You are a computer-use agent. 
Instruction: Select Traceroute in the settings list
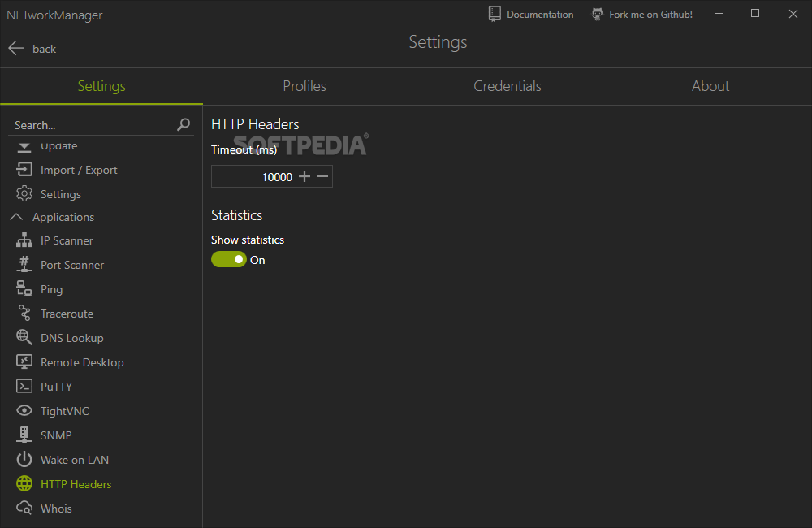click(x=67, y=314)
